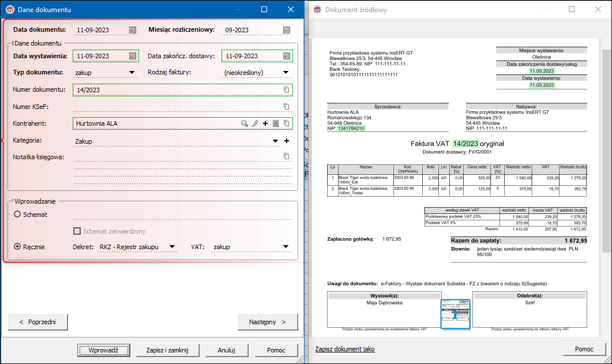
Task: Select the Ręcznie radio button
Action: click(x=17, y=247)
